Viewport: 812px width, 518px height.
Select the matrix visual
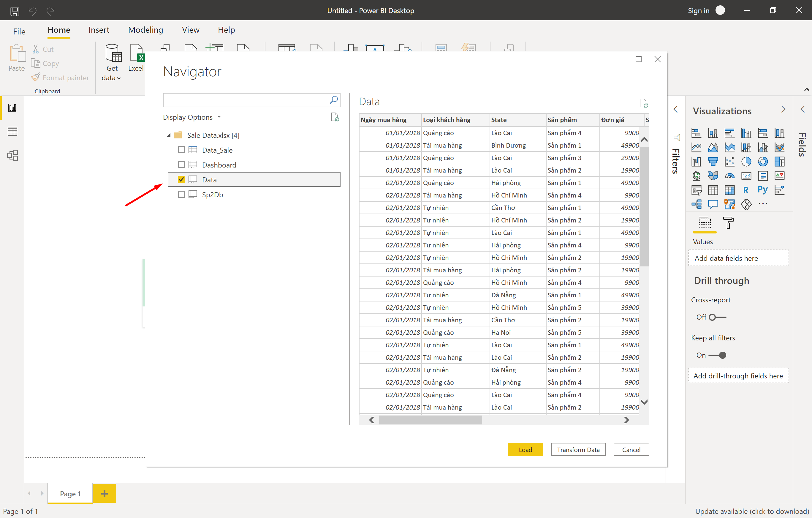click(x=730, y=190)
